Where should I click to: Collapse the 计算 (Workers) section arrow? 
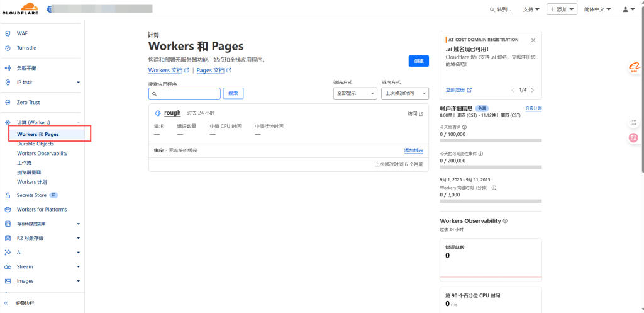pyautogui.click(x=79, y=123)
